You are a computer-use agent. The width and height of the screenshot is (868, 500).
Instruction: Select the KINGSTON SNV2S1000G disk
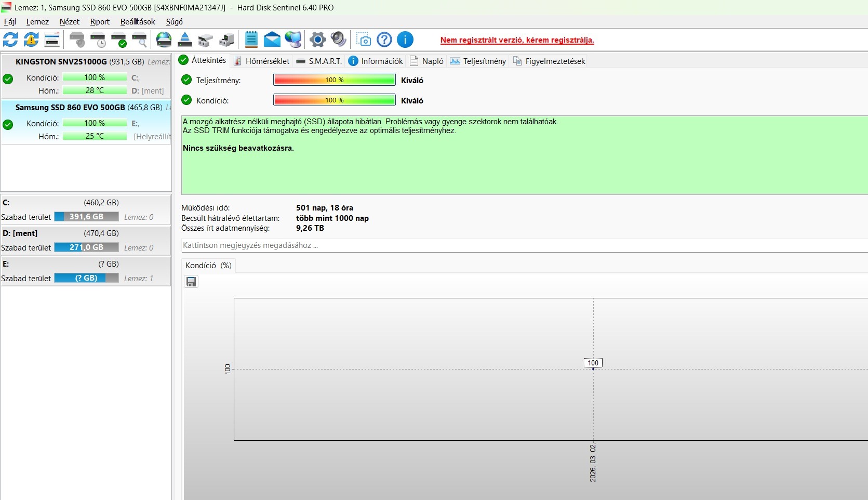point(86,76)
